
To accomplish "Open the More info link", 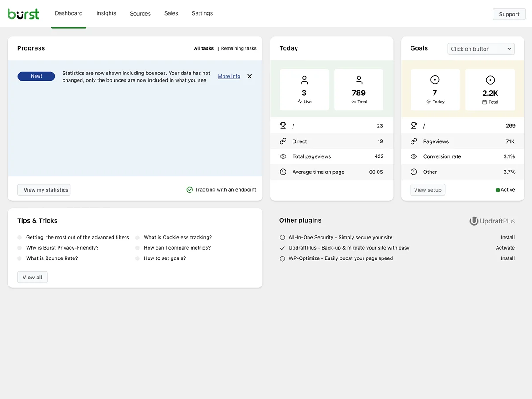I will point(229,76).
